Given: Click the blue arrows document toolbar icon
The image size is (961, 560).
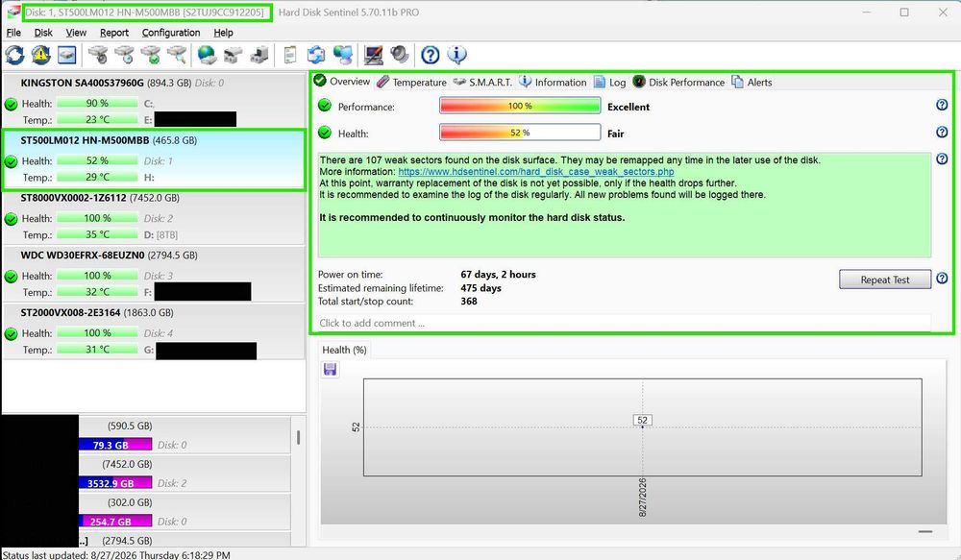Looking at the screenshot, I should [316, 55].
